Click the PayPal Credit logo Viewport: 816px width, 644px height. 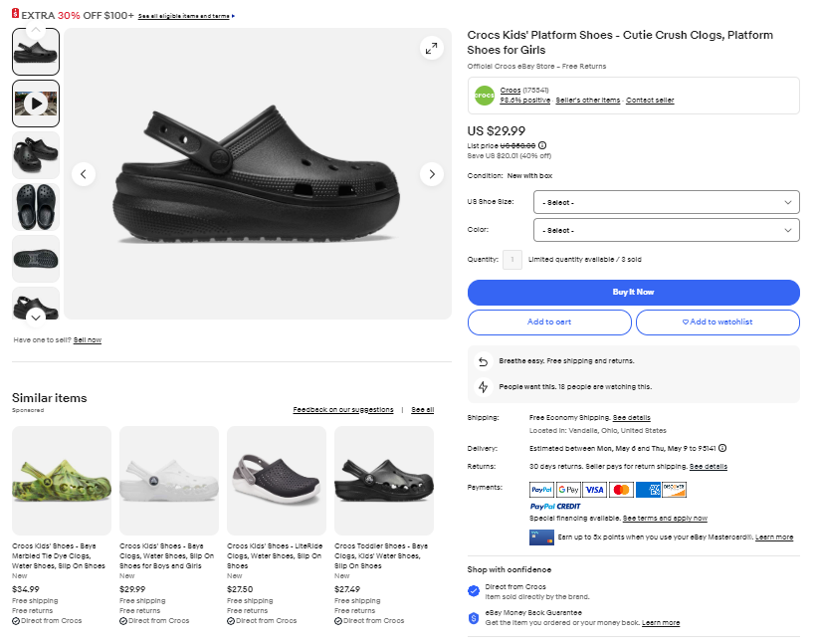pyautogui.click(x=554, y=506)
